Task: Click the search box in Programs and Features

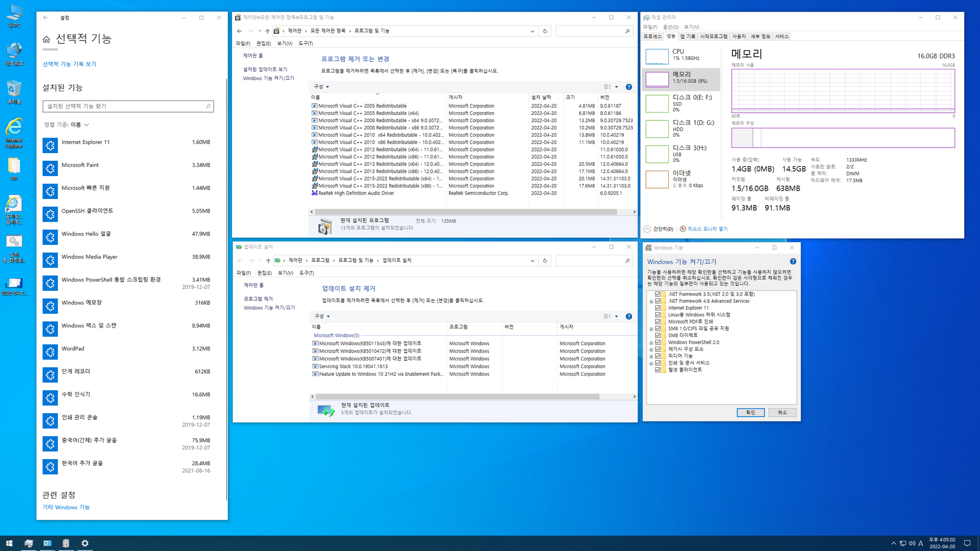Action: point(594,31)
